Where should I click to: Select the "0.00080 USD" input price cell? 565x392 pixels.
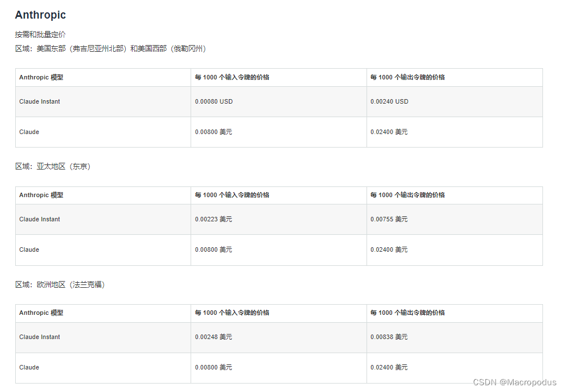(x=214, y=101)
